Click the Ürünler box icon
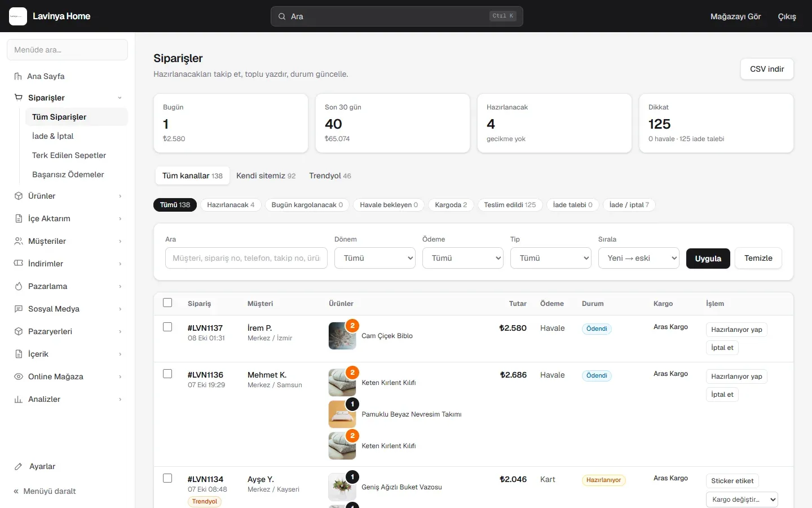This screenshot has height=508, width=812. [19, 196]
